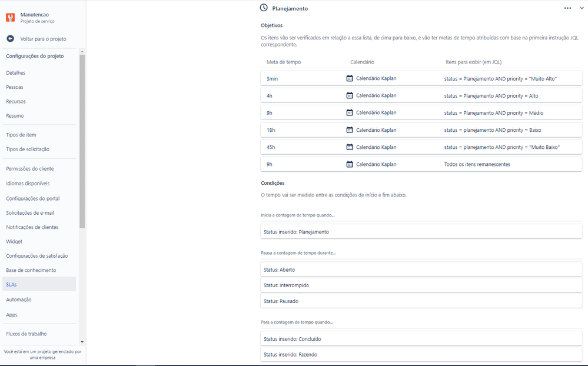Open Notificações de clientes
Screen dimensions: 588x366
click(32, 227)
